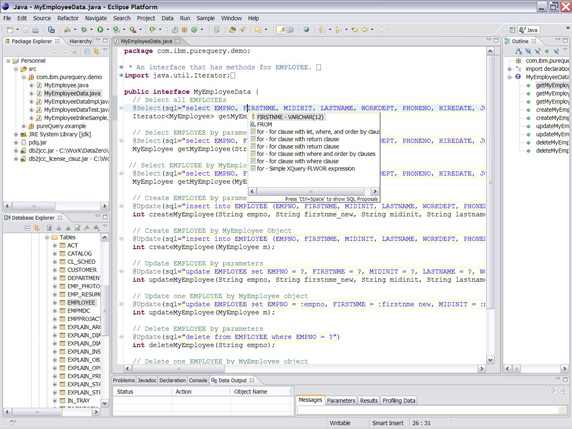
Task: Click the Data Output tab icon
Action: [x=214, y=380]
